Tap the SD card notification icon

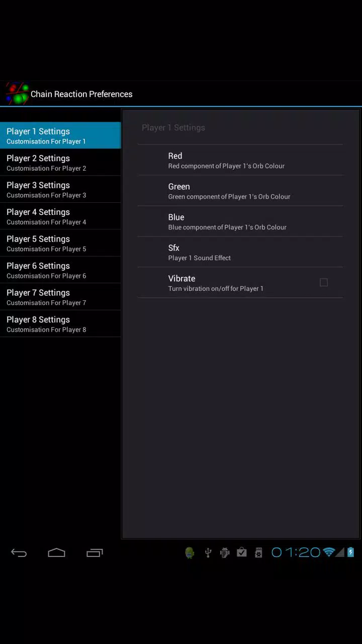point(258,553)
